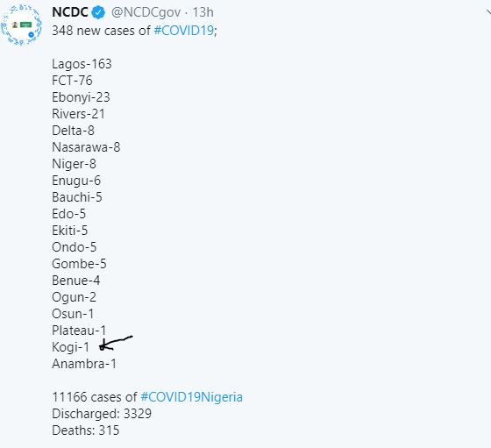Open the NCDC profile avatar
Image resolution: width=491 pixels, height=448 pixels.
click(x=21, y=25)
